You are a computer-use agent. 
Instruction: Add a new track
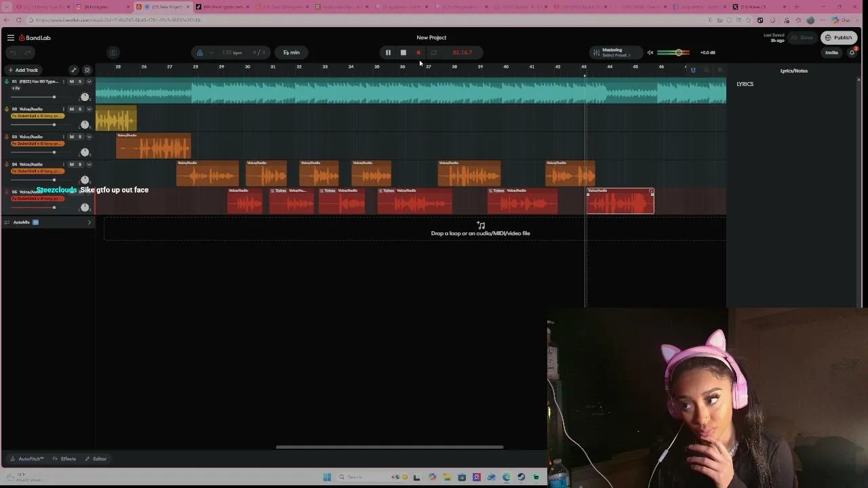pyautogui.click(x=23, y=70)
